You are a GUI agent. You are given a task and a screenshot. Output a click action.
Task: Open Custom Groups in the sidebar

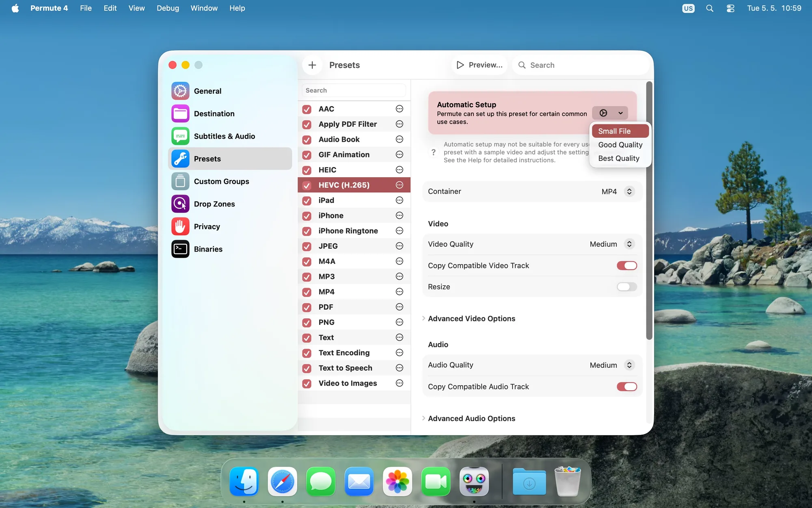tap(230, 181)
